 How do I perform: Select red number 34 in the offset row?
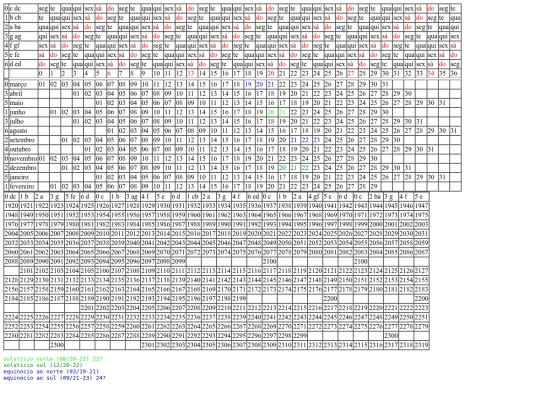(x=431, y=73)
